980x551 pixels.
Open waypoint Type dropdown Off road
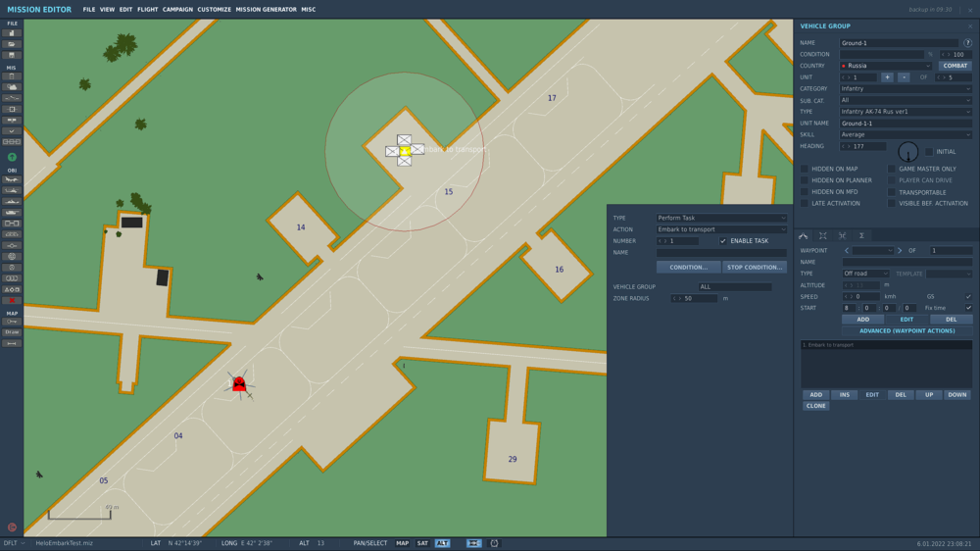865,274
